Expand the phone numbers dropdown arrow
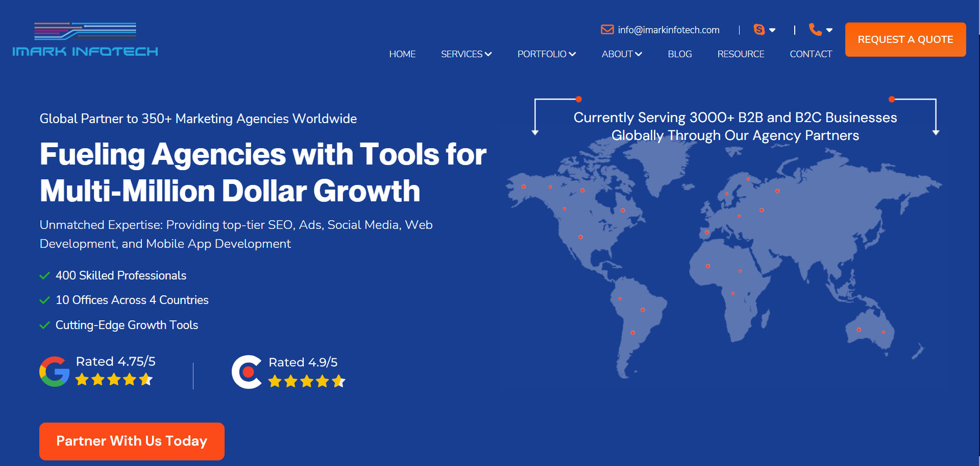 (829, 30)
